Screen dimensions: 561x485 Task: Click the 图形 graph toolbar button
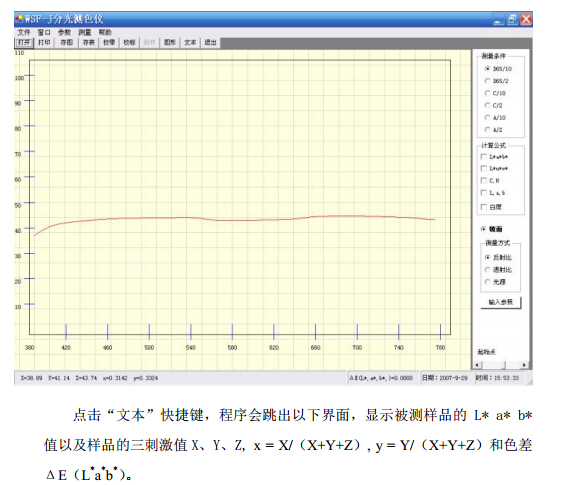(170, 43)
